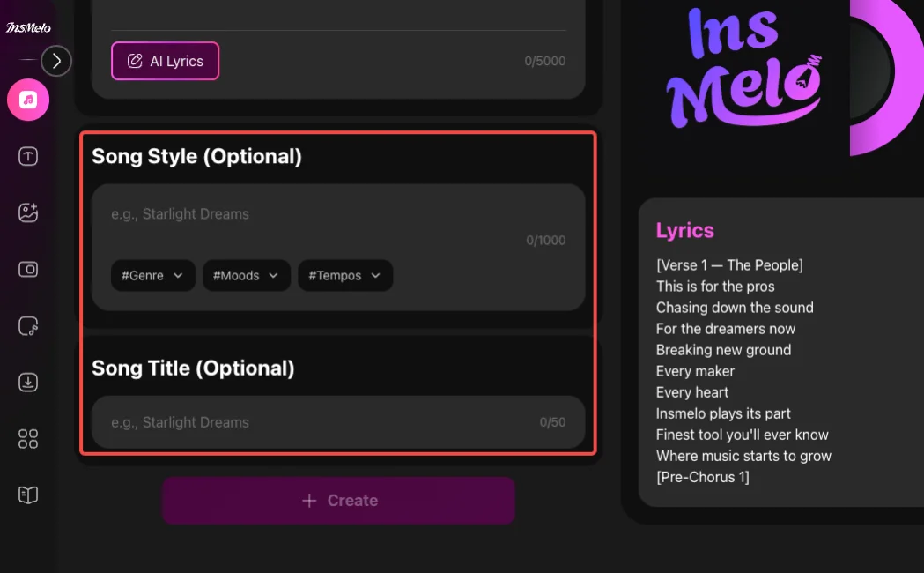
Task: Click the AI Lyrics button
Action: point(165,61)
